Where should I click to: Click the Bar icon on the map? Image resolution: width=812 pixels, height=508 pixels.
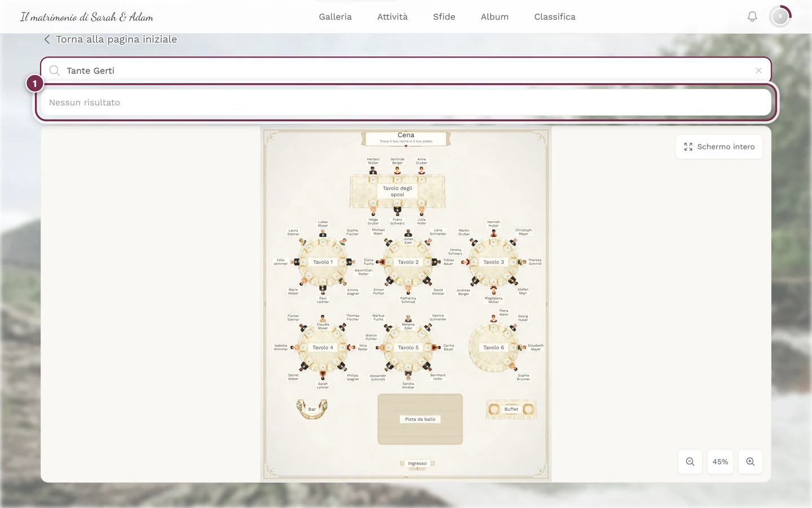click(312, 409)
